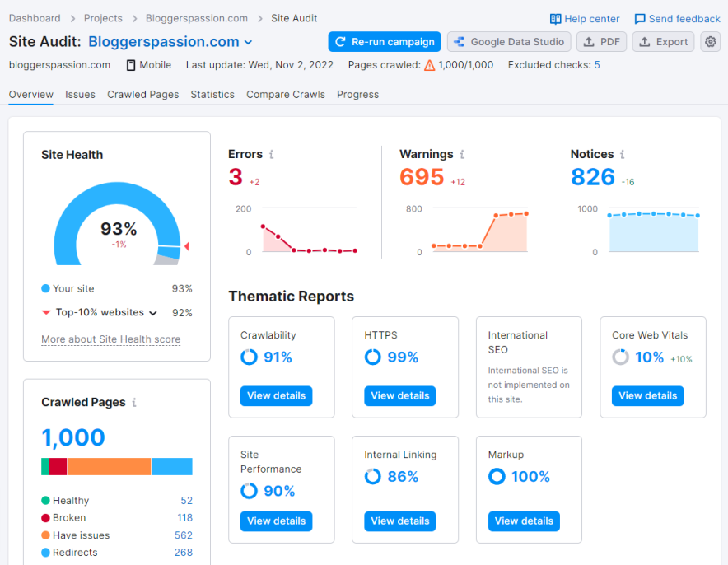Expand the Bloggerspassion.com project dropdown

249,42
